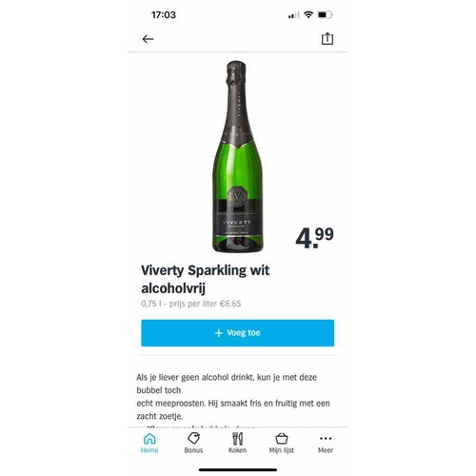Open the Mijn lijst basket icon
The image size is (476, 476).
[282, 439]
